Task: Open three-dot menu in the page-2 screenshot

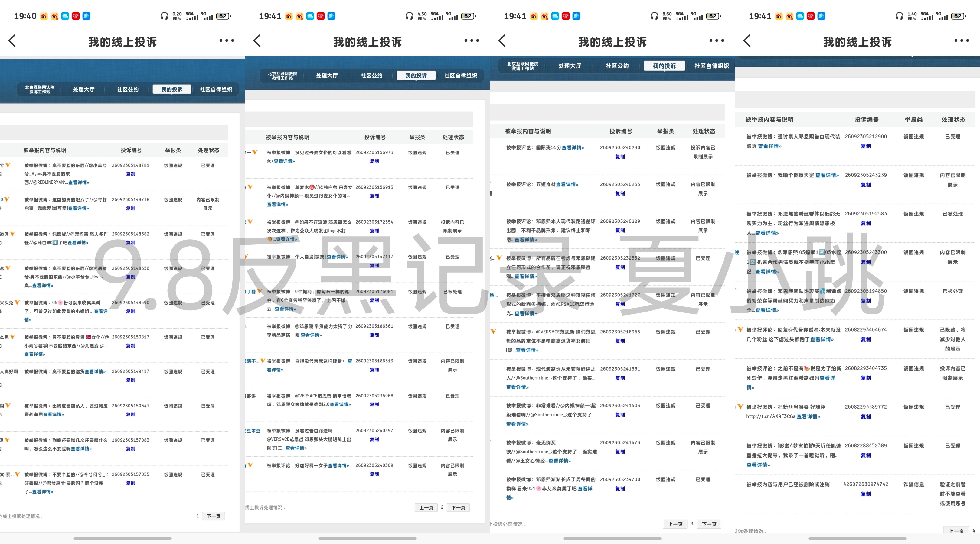Action: tap(472, 41)
